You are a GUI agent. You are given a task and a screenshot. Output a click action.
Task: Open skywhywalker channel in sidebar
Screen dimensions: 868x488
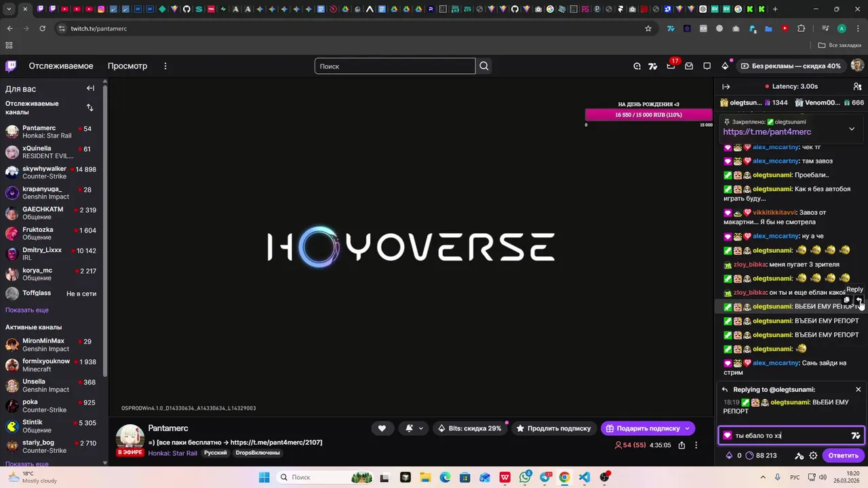click(52, 172)
